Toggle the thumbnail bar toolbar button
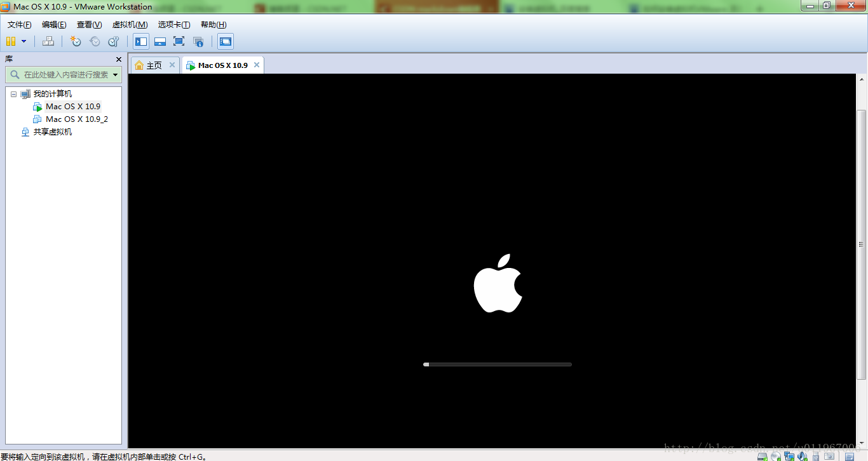 click(160, 41)
